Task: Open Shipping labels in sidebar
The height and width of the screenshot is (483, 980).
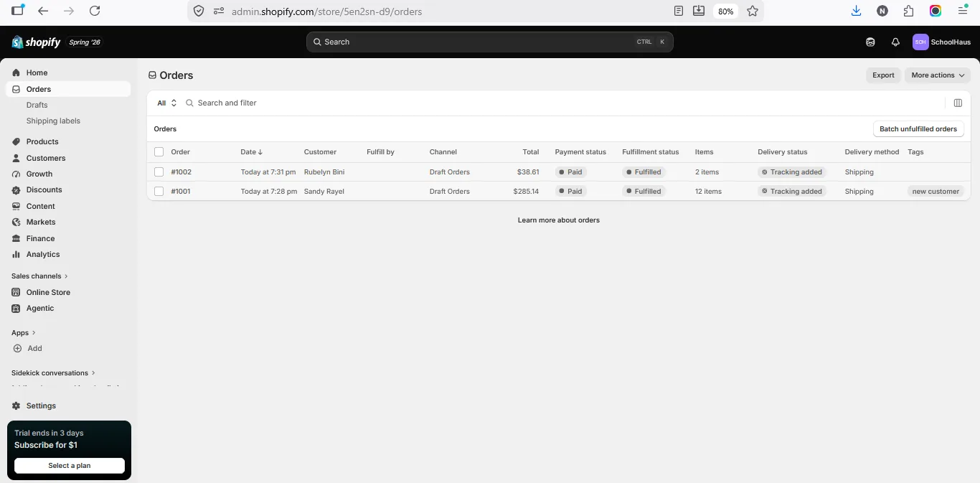Action: coord(53,121)
